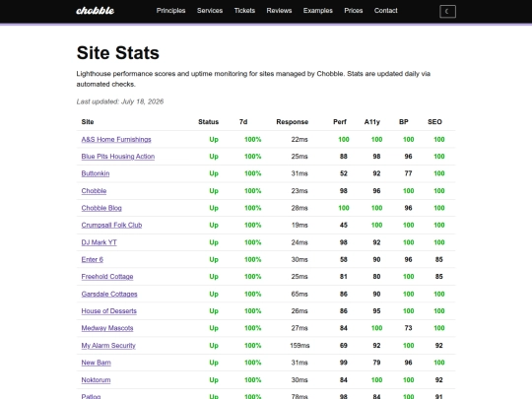
Task: Click the A11y column header
Action: click(371, 122)
